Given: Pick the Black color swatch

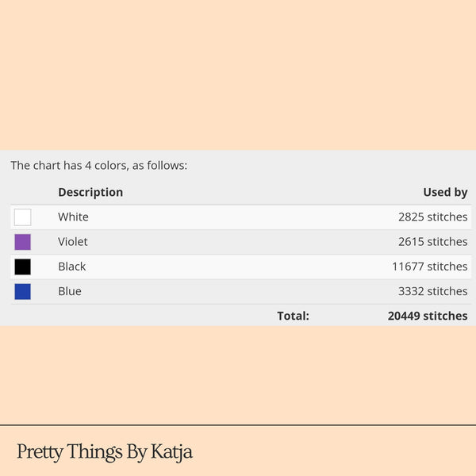Looking at the screenshot, I should pyautogui.click(x=22, y=267).
